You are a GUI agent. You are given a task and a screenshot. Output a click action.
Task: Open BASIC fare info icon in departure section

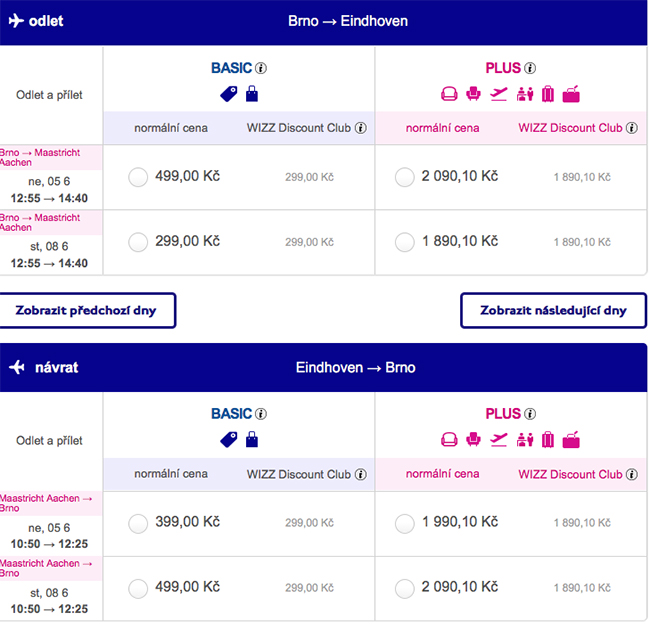point(261,68)
